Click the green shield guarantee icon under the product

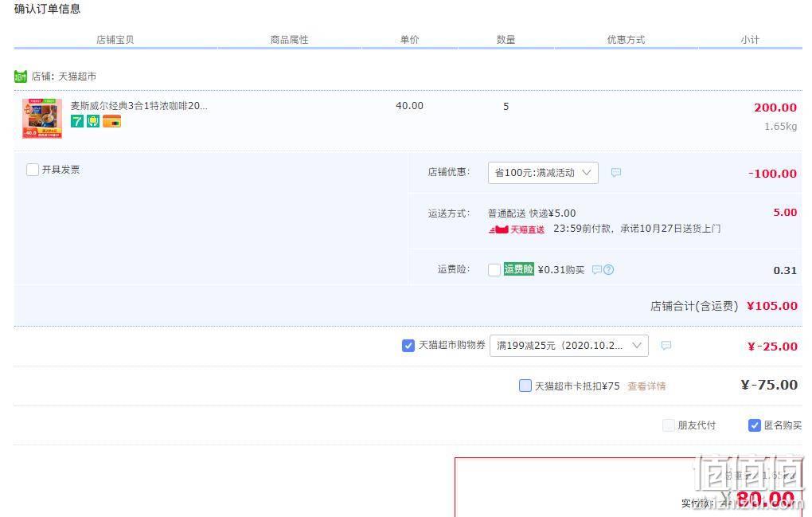coord(93,121)
